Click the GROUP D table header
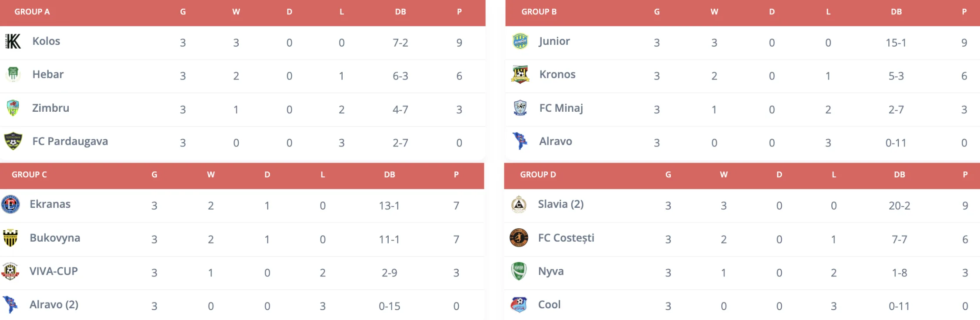The image size is (980, 320). click(x=538, y=174)
